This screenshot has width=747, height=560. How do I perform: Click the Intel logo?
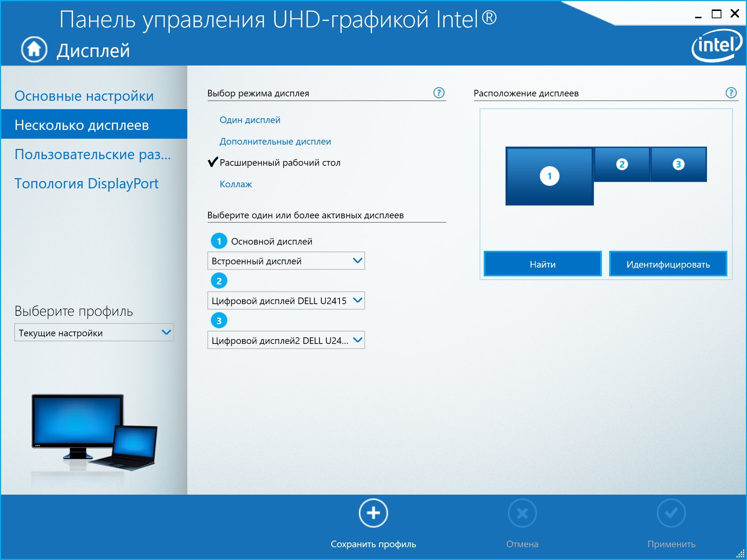tap(717, 46)
